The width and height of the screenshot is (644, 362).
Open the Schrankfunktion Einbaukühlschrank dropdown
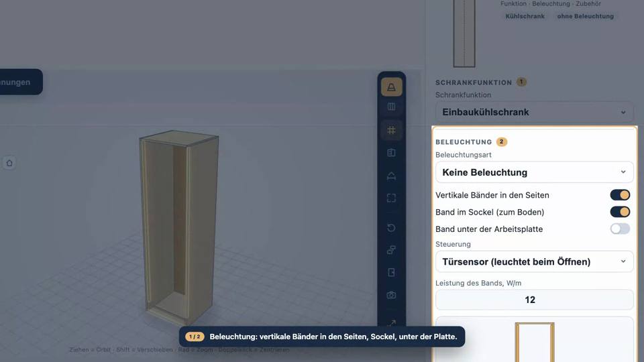(x=535, y=112)
